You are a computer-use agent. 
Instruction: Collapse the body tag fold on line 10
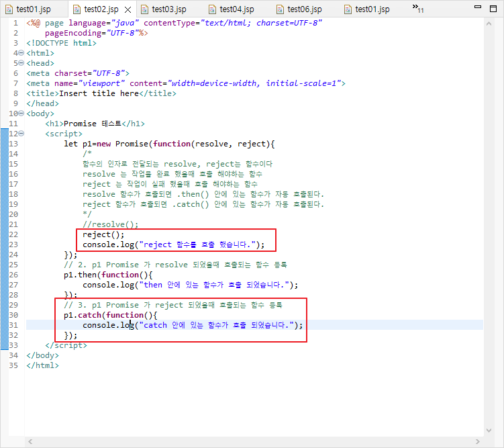tap(21, 114)
